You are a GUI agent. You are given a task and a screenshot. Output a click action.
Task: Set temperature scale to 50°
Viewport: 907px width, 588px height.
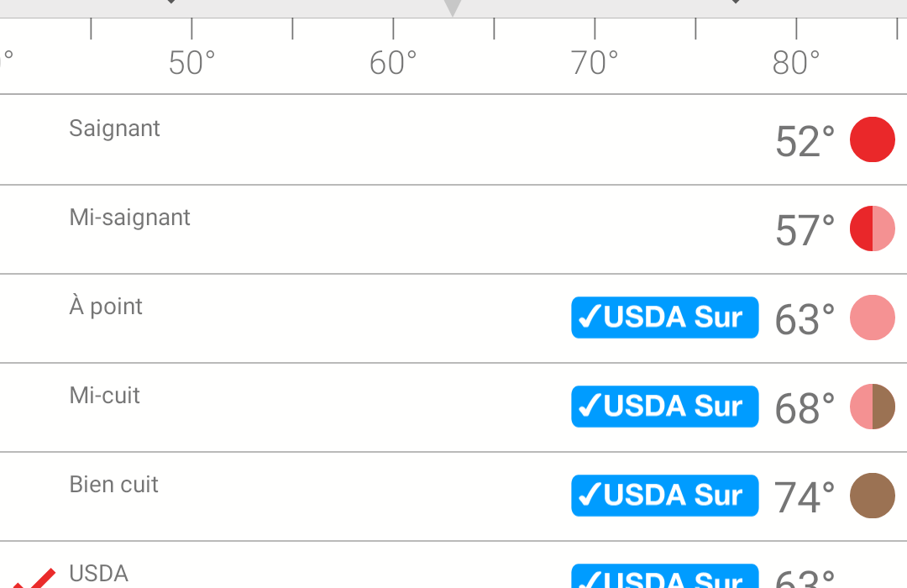coord(191,62)
